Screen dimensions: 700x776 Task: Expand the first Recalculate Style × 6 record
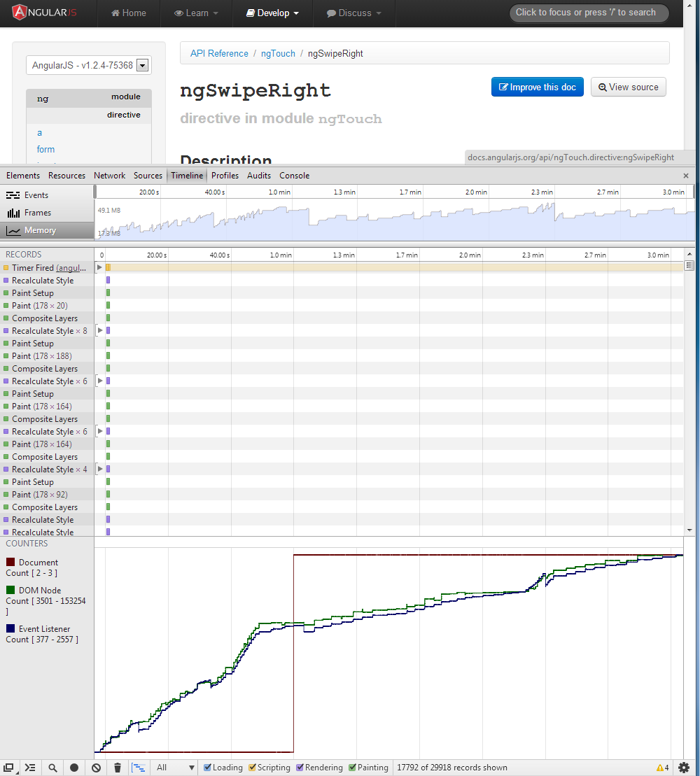point(100,381)
